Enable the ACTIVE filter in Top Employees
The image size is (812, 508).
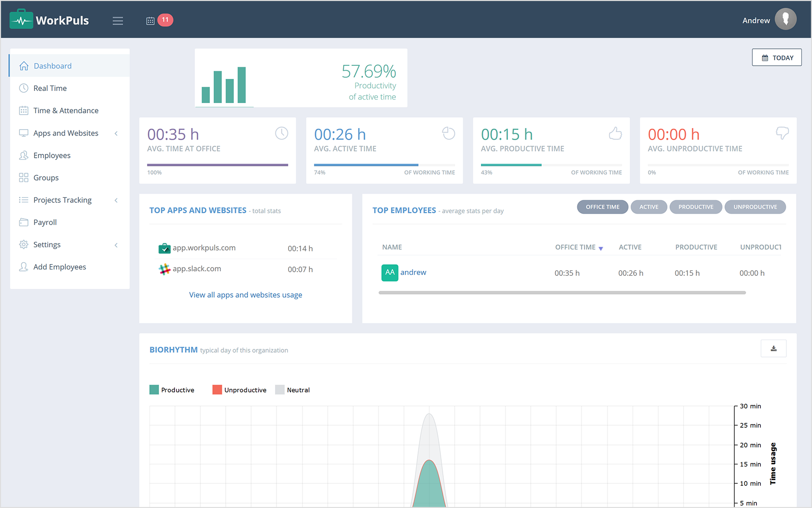pyautogui.click(x=649, y=207)
